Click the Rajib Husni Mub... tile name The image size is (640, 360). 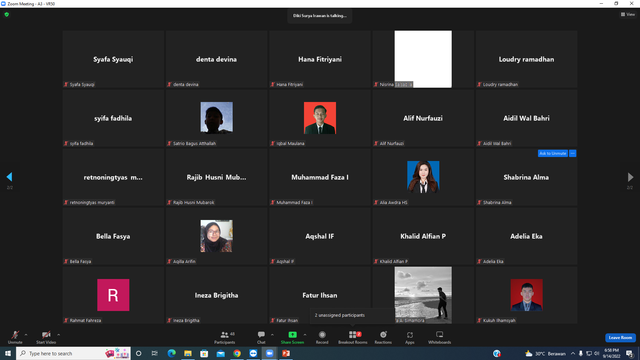[x=216, y=177]
